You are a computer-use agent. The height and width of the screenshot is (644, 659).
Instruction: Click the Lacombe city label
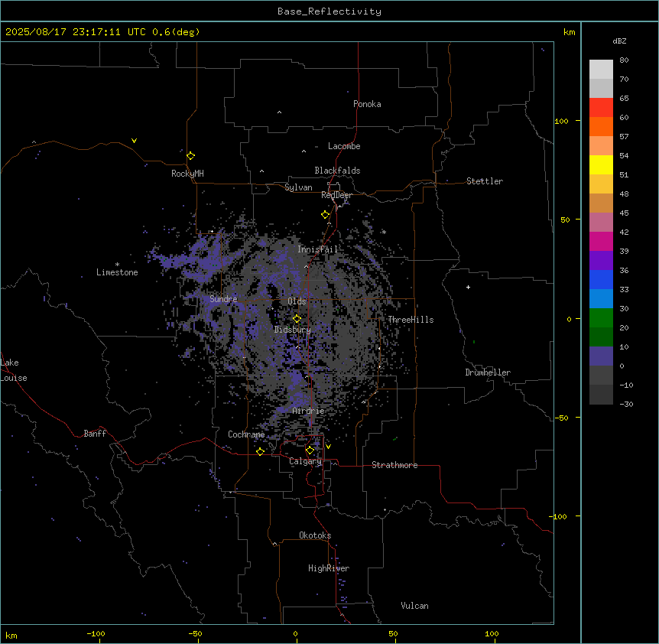[344, 146]
